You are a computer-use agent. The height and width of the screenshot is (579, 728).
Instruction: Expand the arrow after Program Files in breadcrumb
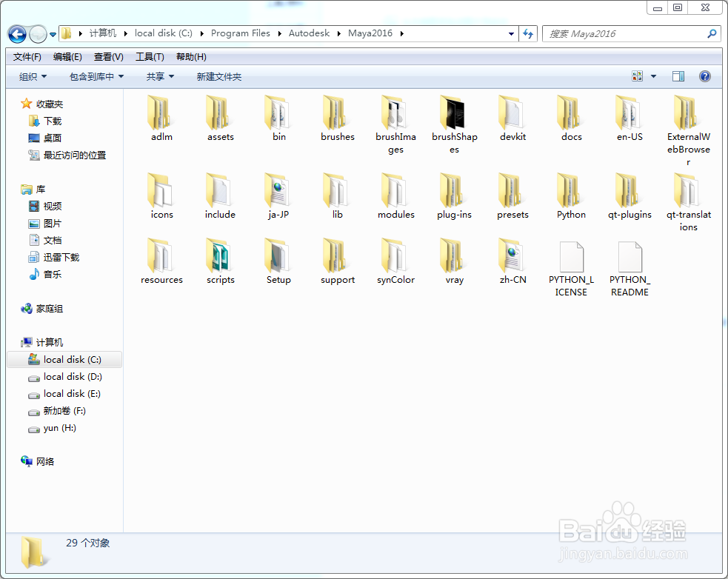[279, 33]
